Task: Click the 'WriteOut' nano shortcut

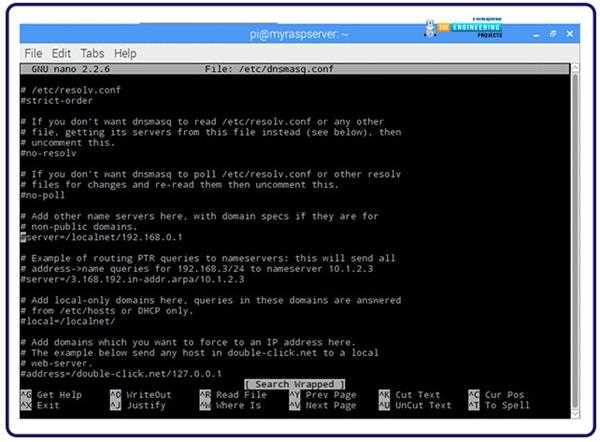Action: [141, 395]
